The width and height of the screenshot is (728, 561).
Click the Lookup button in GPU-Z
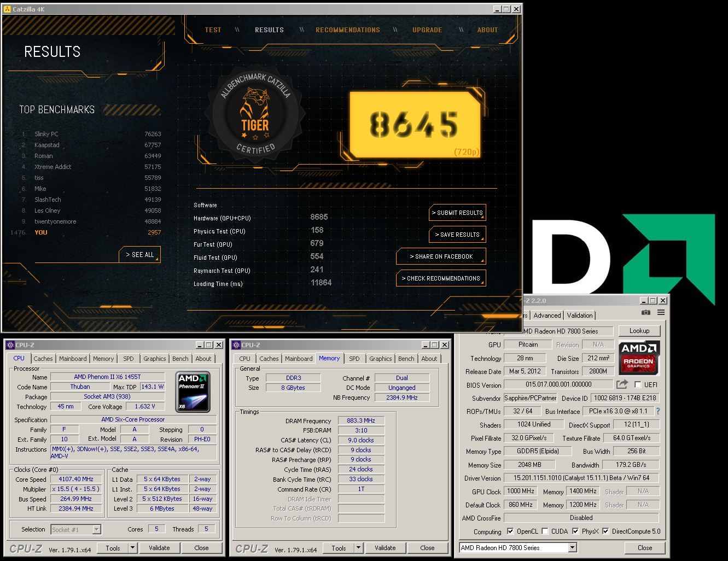639,331
